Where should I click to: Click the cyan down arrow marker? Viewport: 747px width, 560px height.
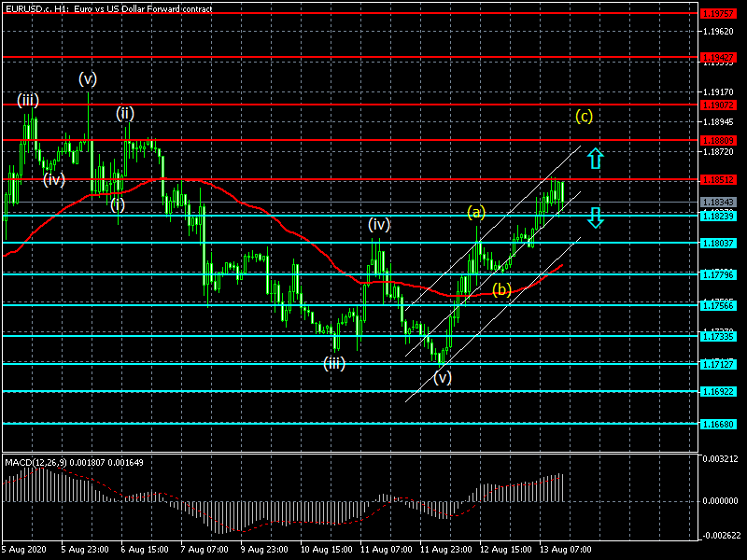(x=595, y=218)
